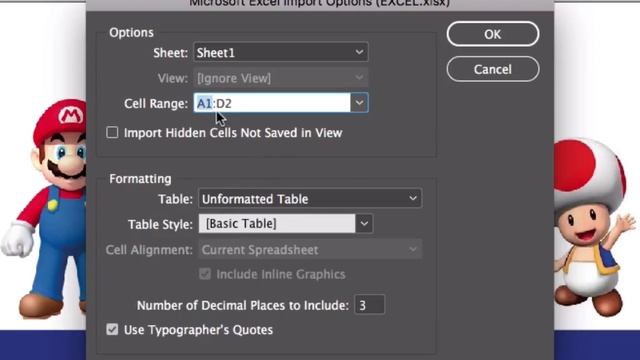640x360 pixels.
Task: Toggle the Include Inline Graphics checkbox
Action: coord(205,274)
